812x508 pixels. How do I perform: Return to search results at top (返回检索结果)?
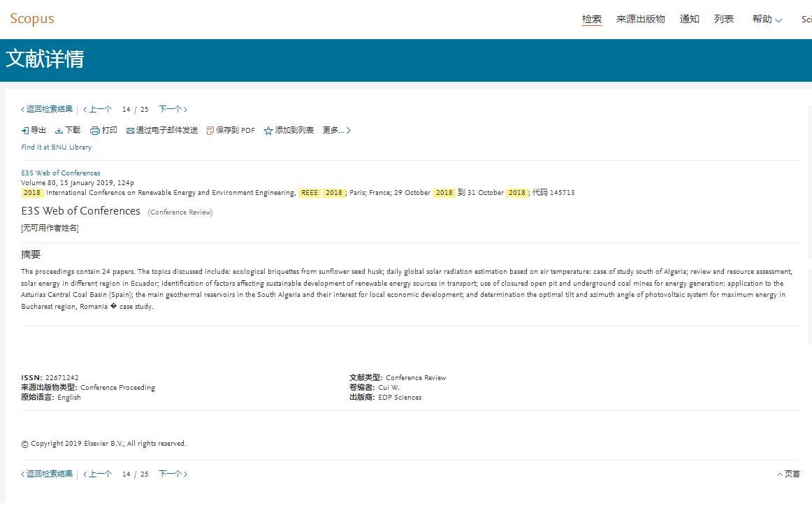(x=47, y=110)
